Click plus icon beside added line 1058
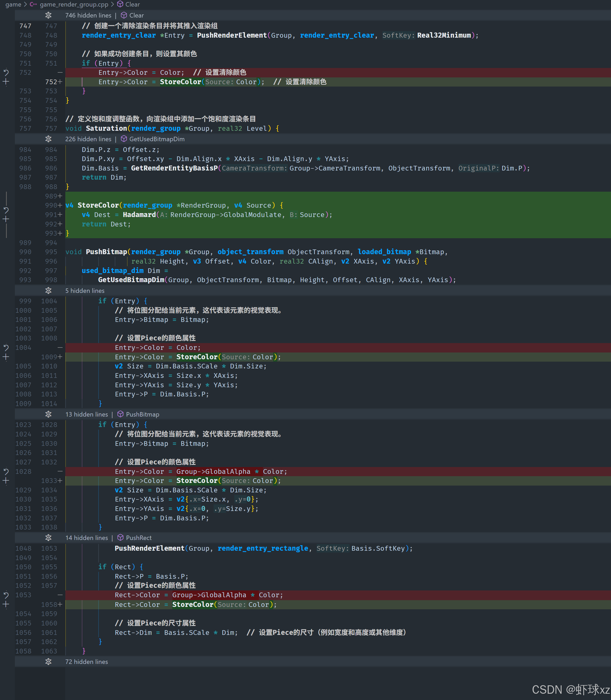 click(6, 605)
